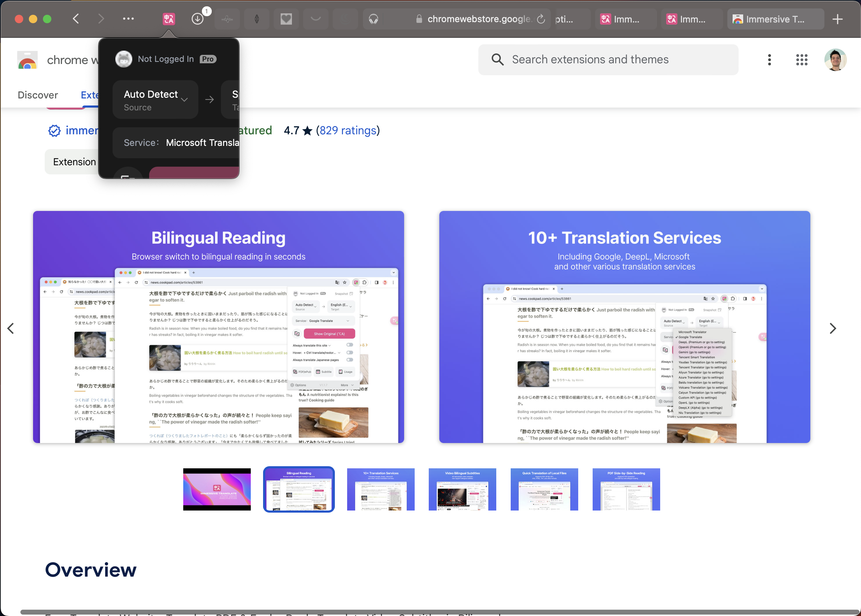The height and width of the screenshot is (616, 861).
Task: Show next screenshot with right carousel arrow
Action: (x=833, y=328)
